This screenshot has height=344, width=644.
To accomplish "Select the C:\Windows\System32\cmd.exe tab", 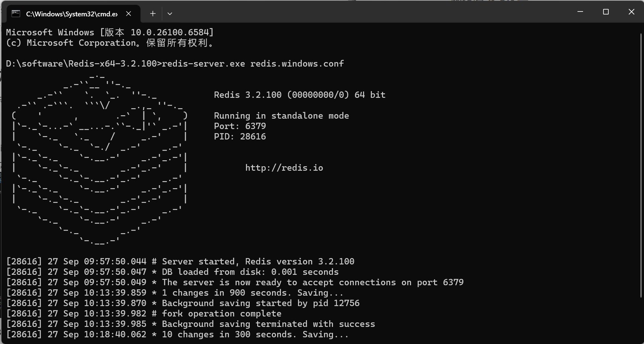I will point(74,14).
